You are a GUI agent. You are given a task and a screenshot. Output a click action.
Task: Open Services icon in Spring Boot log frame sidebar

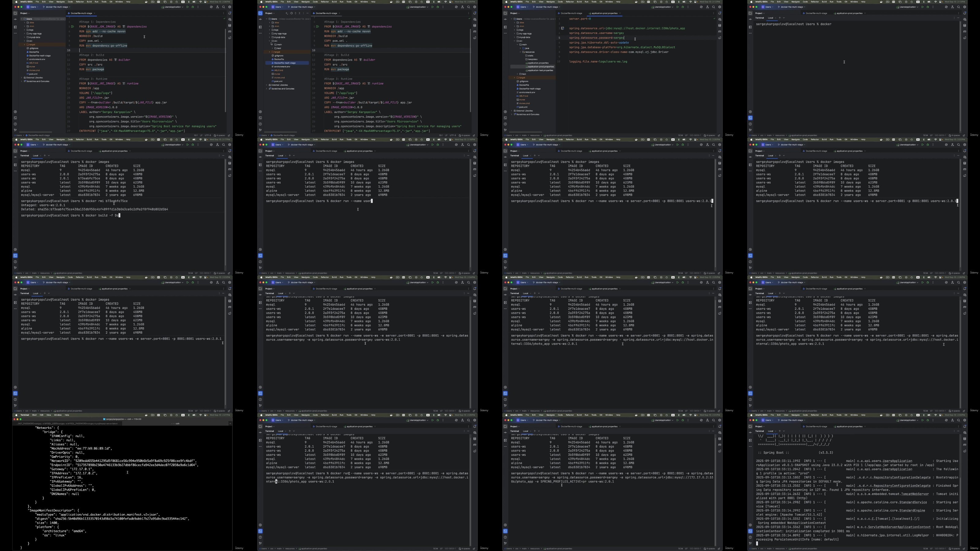pyautogui.click(x=750, y=525)
